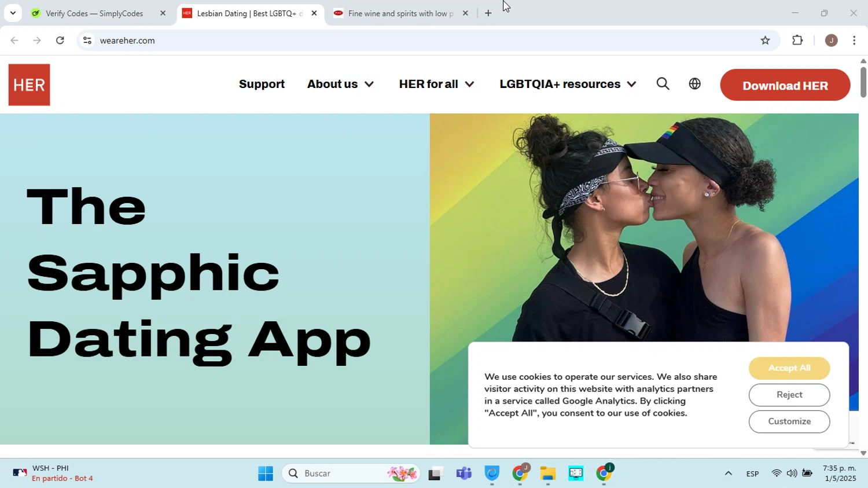
Task: Open the black task view icon in taskbar
Action: (x=436, y=474)
